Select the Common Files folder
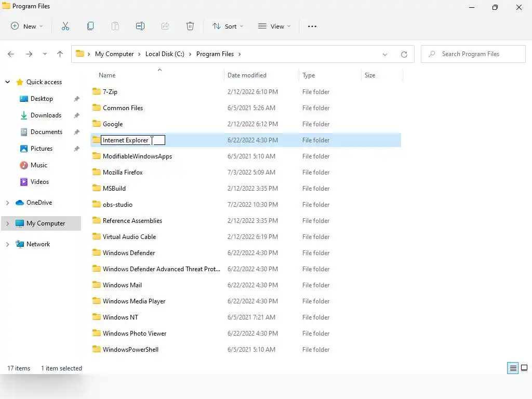Image resolution: width=532 pixels, height=399 pixels. point(123,108)
